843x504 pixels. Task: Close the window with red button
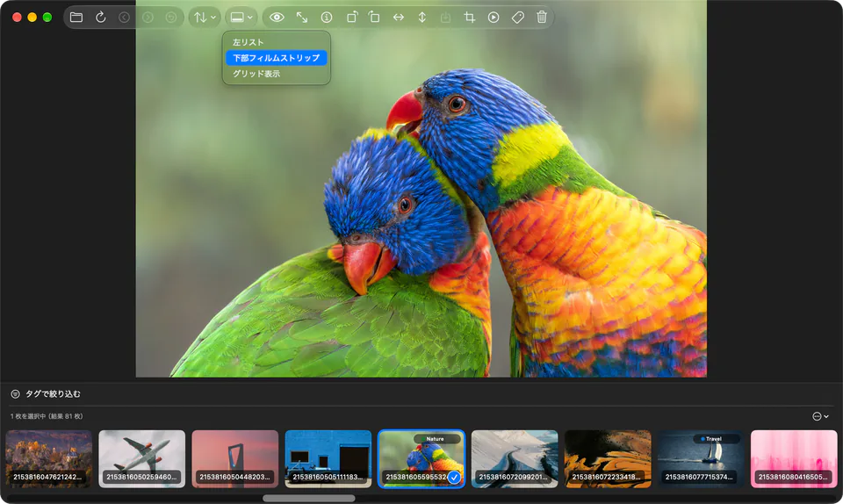(x=17, y=18)
